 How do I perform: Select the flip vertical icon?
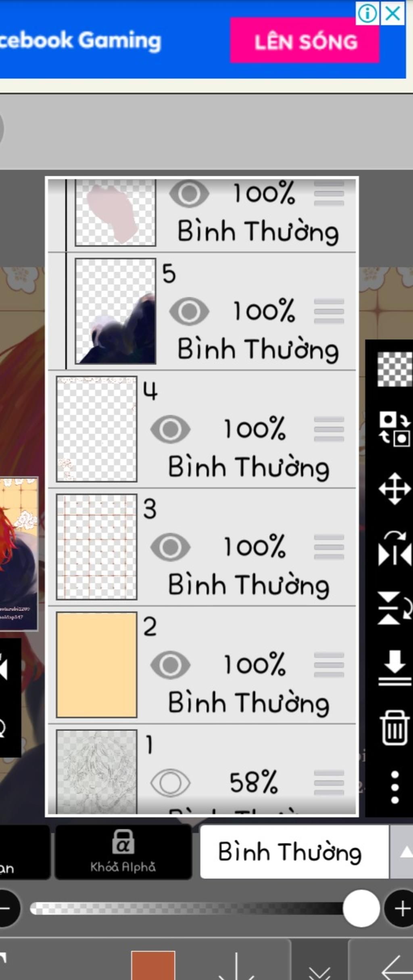point(394,607)
